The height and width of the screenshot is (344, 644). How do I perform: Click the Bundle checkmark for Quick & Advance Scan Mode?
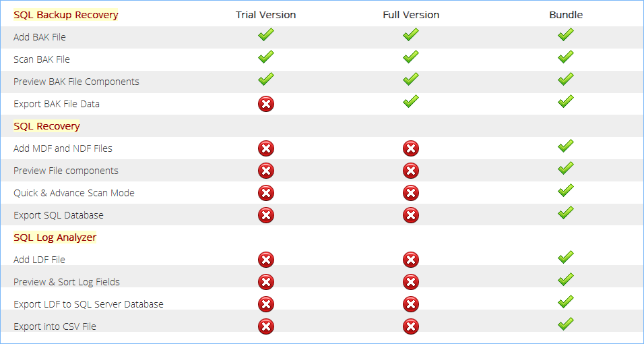pos(566,190)
